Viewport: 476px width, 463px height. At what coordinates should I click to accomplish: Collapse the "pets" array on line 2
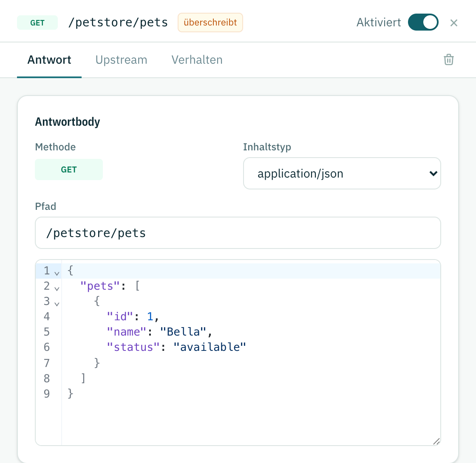(x=57, y=288)
